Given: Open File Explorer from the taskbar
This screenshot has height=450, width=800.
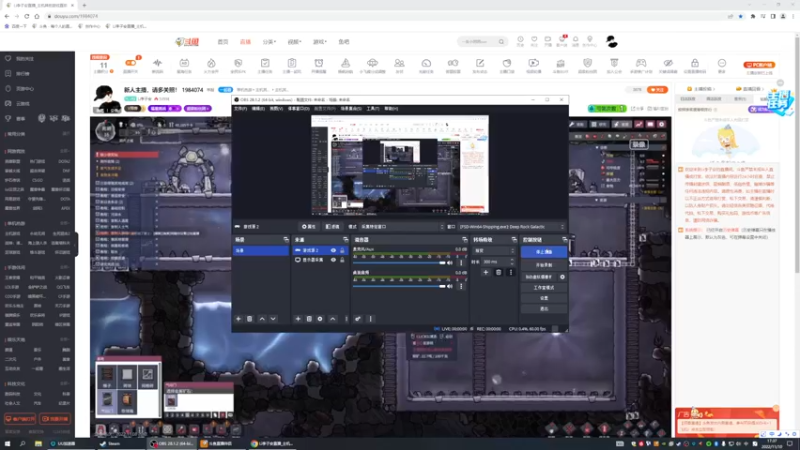Looking at the screenshot, I should (38, 444).
